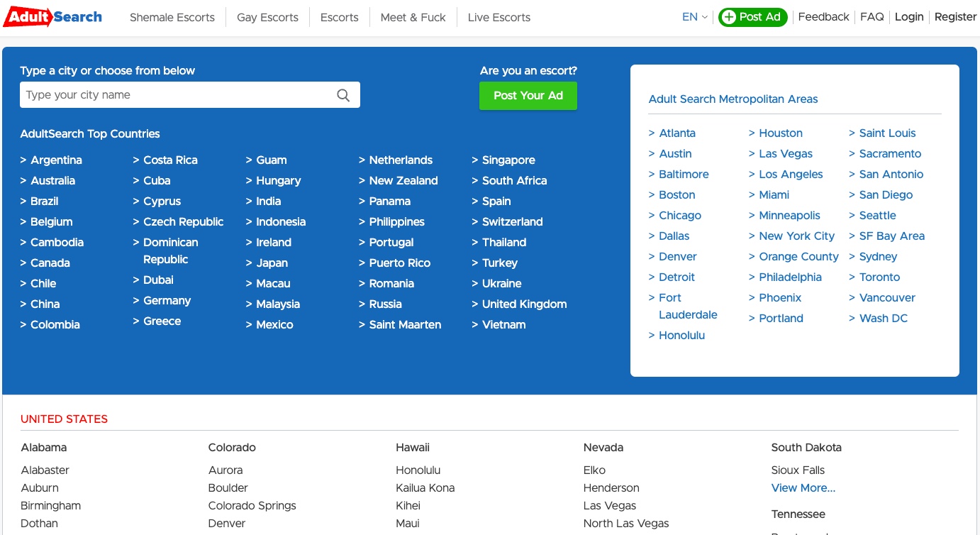This screenshot has height=535, width=980.
Task: Expand View More under South Dakota
Action: pos(803,488)
